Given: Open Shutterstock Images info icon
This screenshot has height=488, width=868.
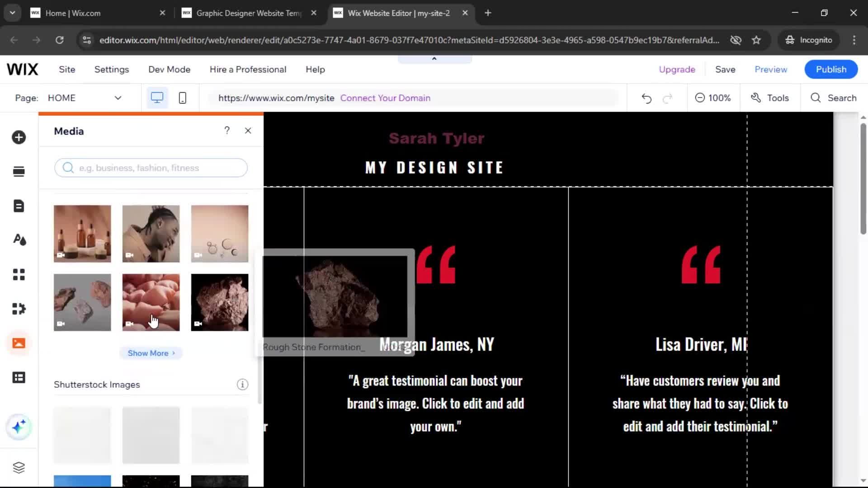Looking at the screenshot, I should [242, 385].
